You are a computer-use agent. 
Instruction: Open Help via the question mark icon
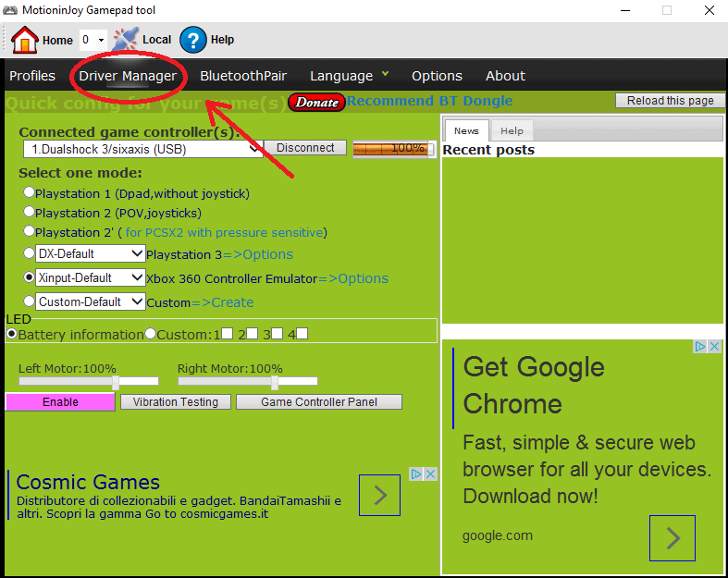pyautogui.click(x=192, y=40)
